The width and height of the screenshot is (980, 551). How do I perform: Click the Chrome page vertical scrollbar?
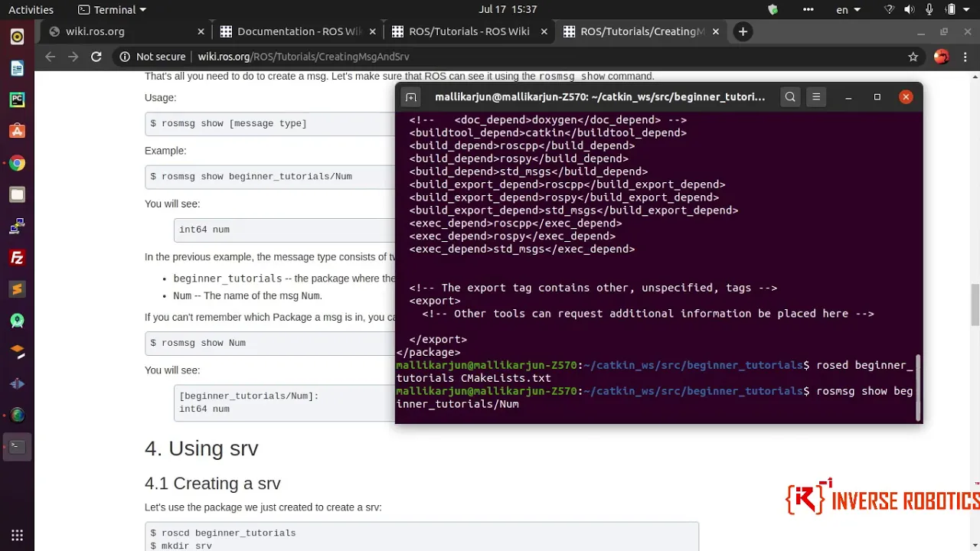(975, 304)
